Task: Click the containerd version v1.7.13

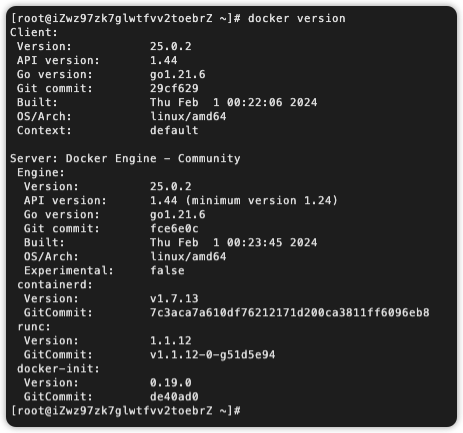Action: [174, 298]
